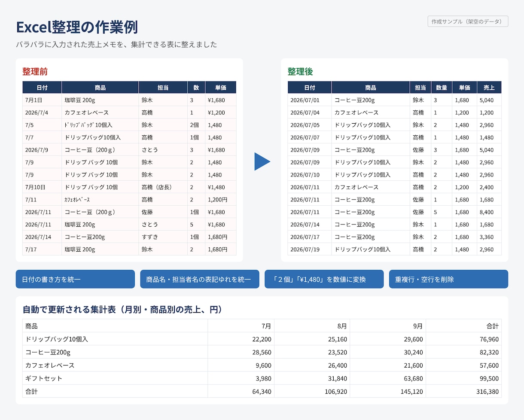Select the 9月 column header in summary table
This screenshot has height=420, width=524.
388,326
